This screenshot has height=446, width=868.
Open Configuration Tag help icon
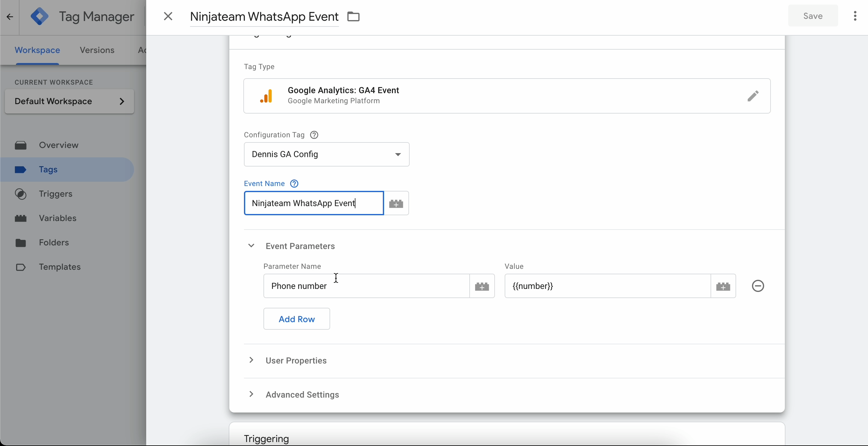click(314, 135)
